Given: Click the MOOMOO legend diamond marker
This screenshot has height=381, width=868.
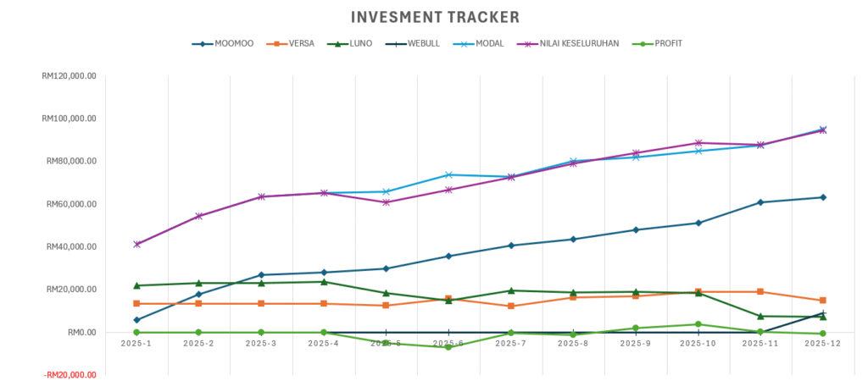Looking at the screenshot, I should pos(203,43).
